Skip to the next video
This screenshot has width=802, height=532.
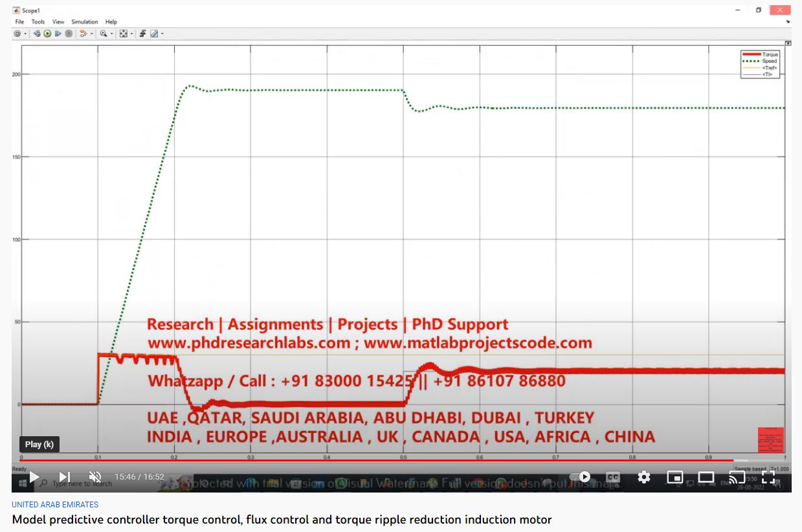point(65,477)
